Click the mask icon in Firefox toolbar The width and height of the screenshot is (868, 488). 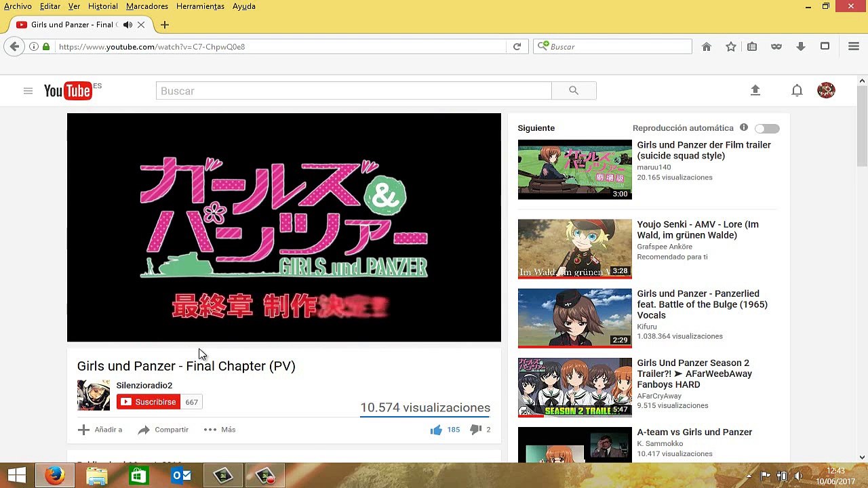tap(776, 47)
